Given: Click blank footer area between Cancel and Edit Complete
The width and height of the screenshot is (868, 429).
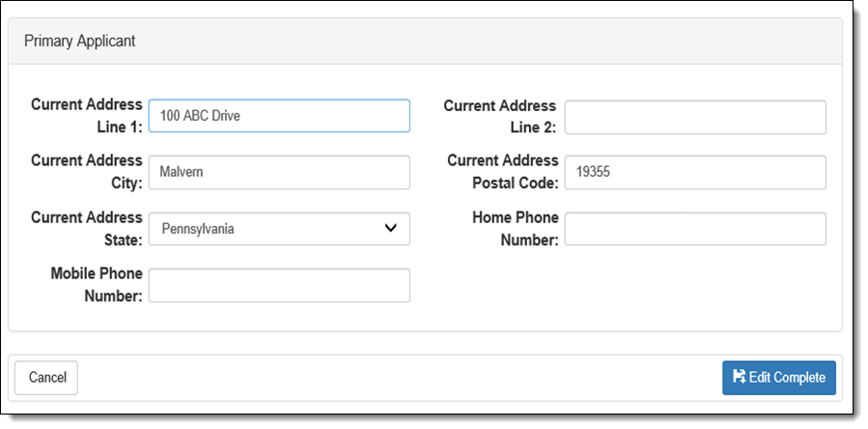Looking at the screenshot, I should point(400,378).
